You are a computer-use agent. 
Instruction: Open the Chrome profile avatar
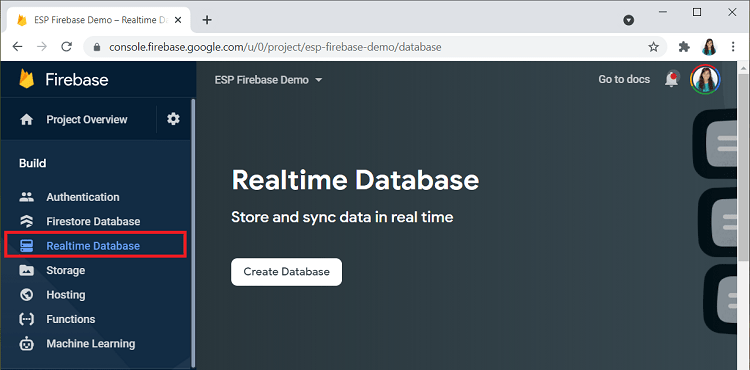[709, 47]
